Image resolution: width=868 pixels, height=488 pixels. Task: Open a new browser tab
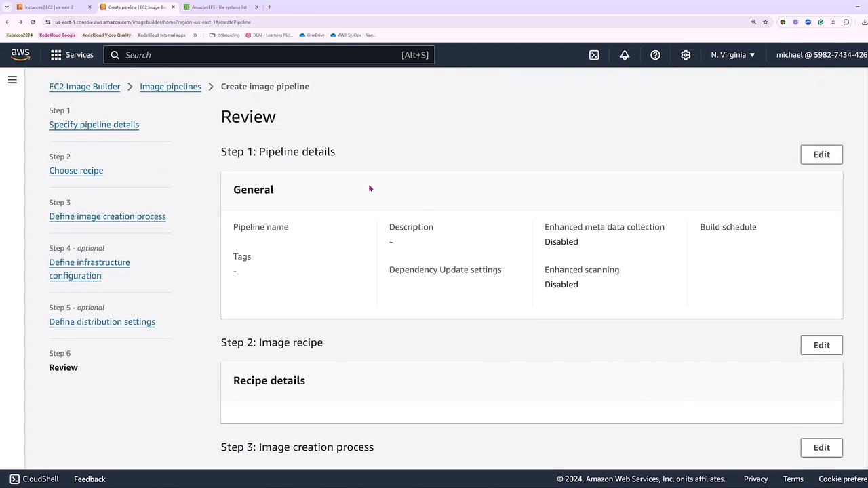[x=269, y=7]
